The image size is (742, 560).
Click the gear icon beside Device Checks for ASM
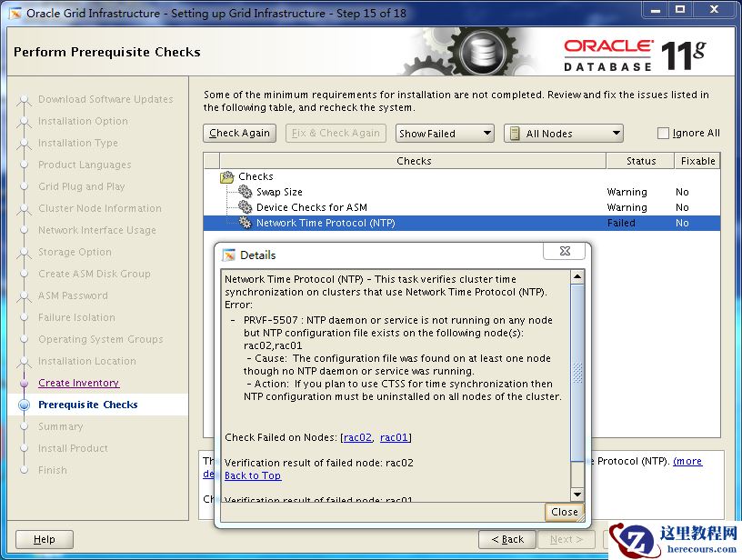pyautogui.click(x=246, y=207)
